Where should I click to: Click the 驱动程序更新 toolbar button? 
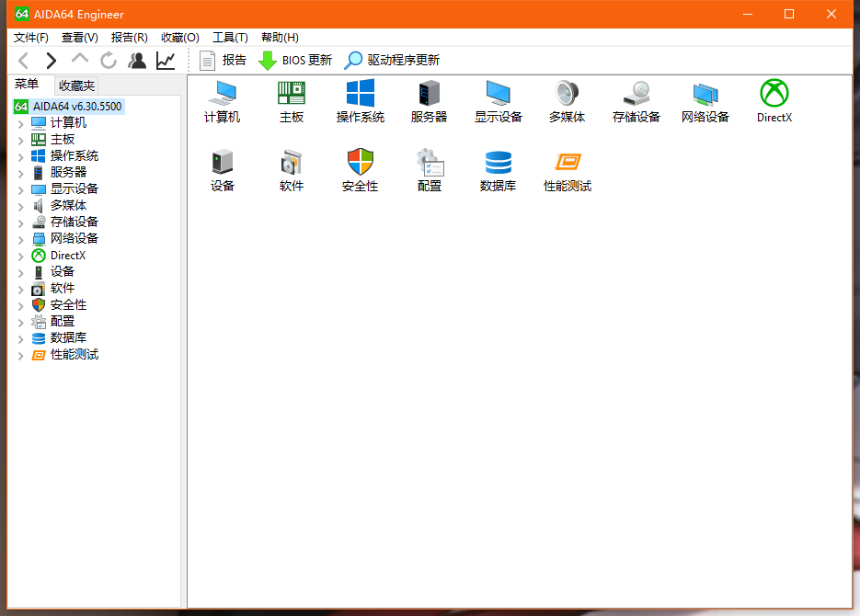tap(393, 61)
